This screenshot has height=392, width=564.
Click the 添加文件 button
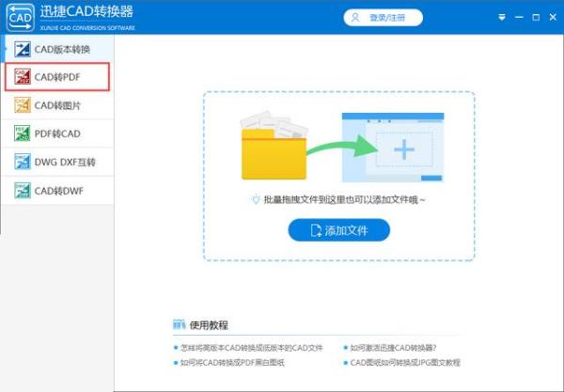[x=338, y=230]
